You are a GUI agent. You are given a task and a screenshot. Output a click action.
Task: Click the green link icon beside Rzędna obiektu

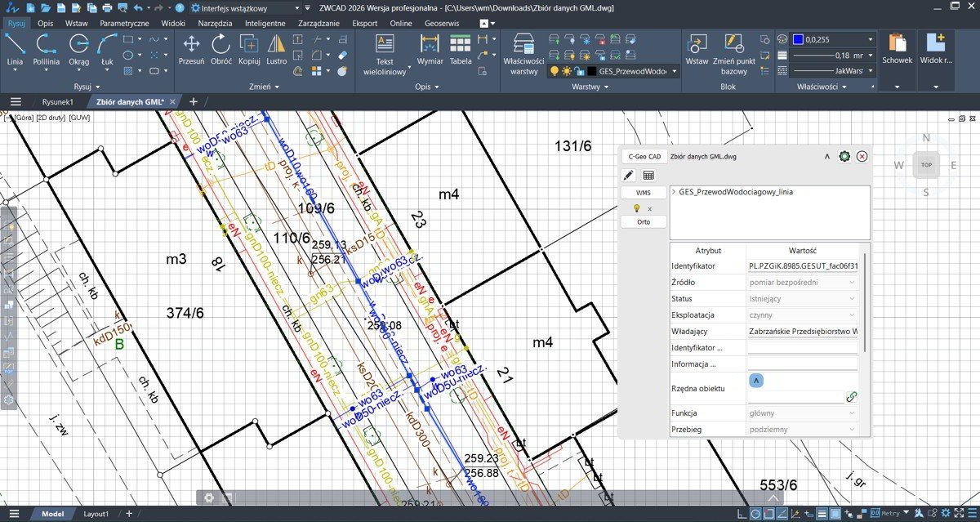(852, 396)
